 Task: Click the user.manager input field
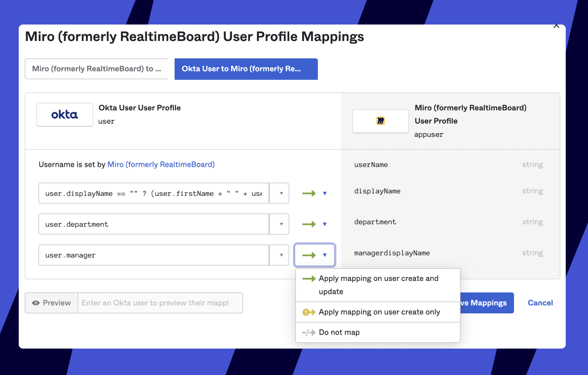pos(154,255)
